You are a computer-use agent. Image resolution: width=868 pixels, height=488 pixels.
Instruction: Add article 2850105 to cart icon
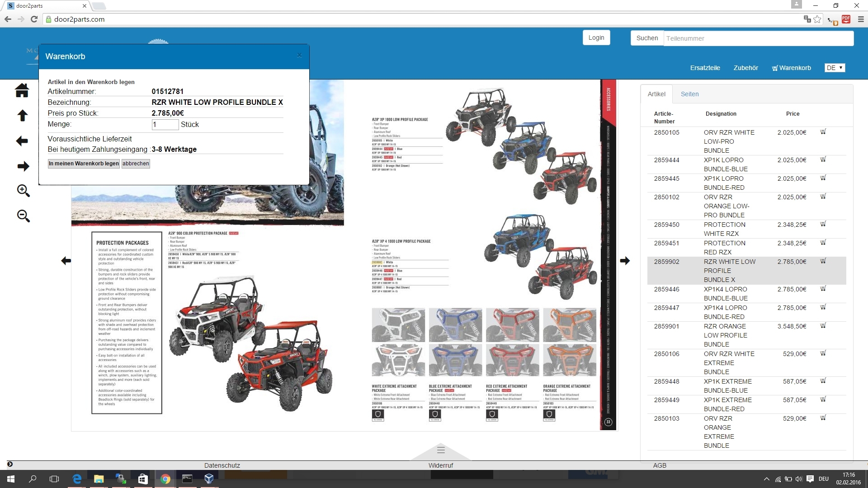click(x=823, y=132)
